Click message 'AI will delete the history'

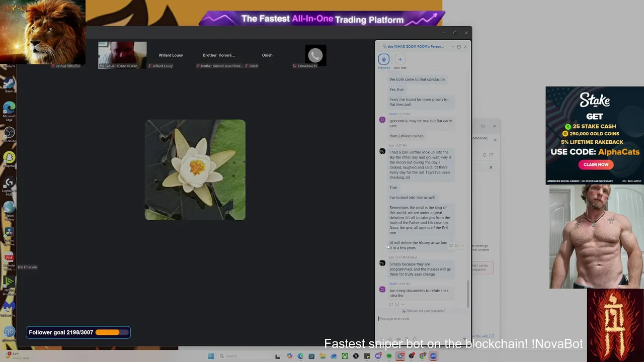pyautogui.click(x=418, y=245)
